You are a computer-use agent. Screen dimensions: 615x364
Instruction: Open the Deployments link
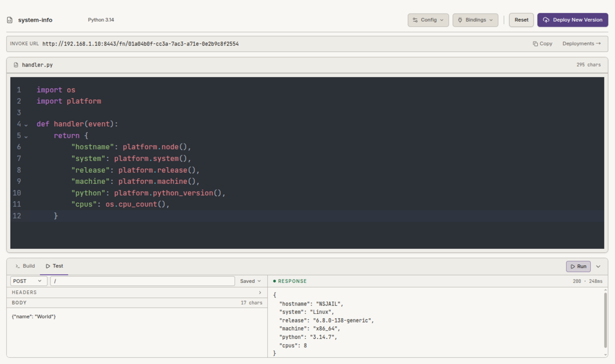coord(582,44)
